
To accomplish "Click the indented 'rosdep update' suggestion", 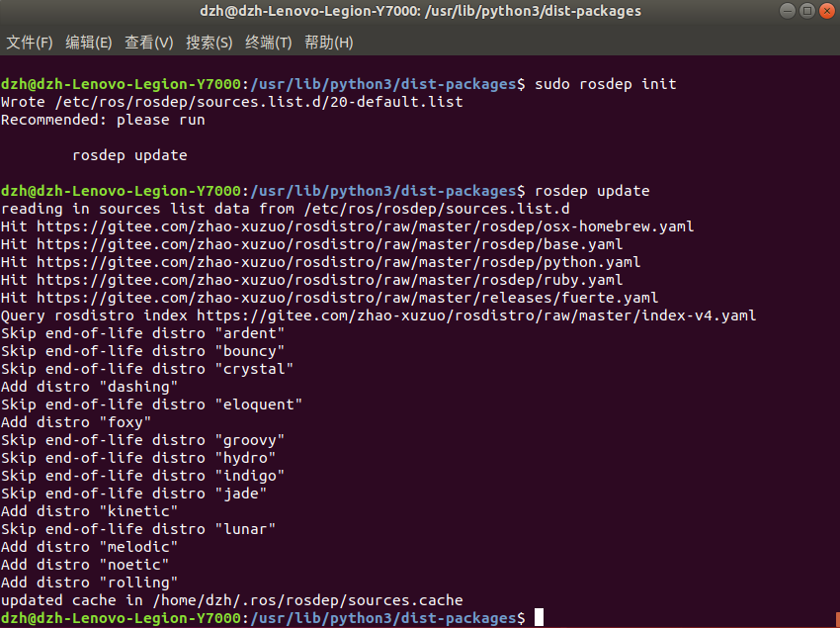I will pyautogui.click(x=129, y=155).
